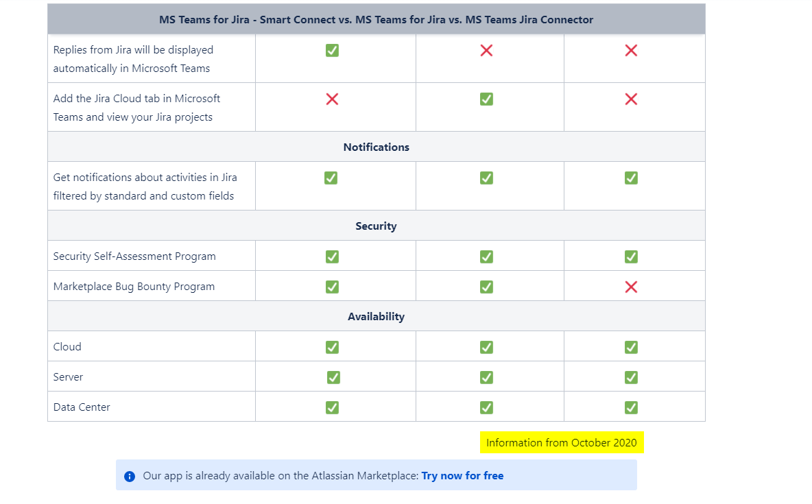
Task: Click the blue info icon in banner
Action: pyautogui.click(x=130, y=476)
